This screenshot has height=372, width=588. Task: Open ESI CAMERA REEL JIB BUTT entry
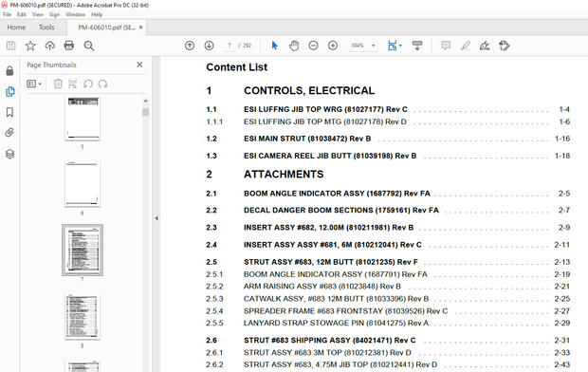[x=330, y=156]
